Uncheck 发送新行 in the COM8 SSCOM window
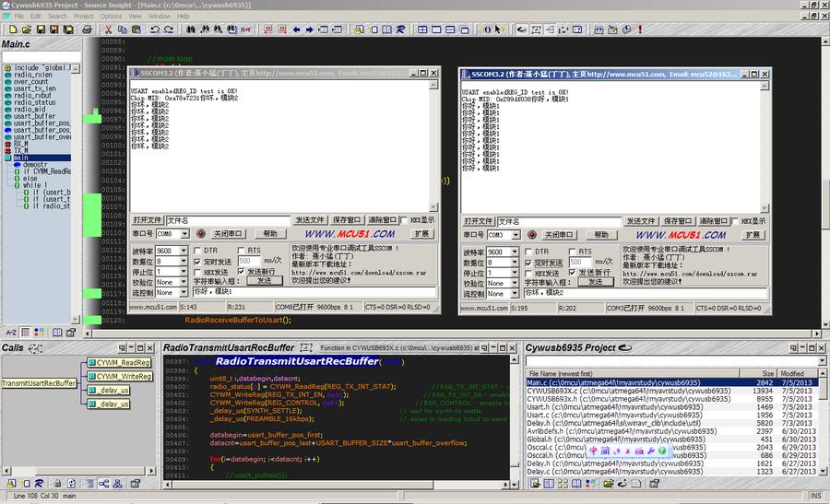 241,271
